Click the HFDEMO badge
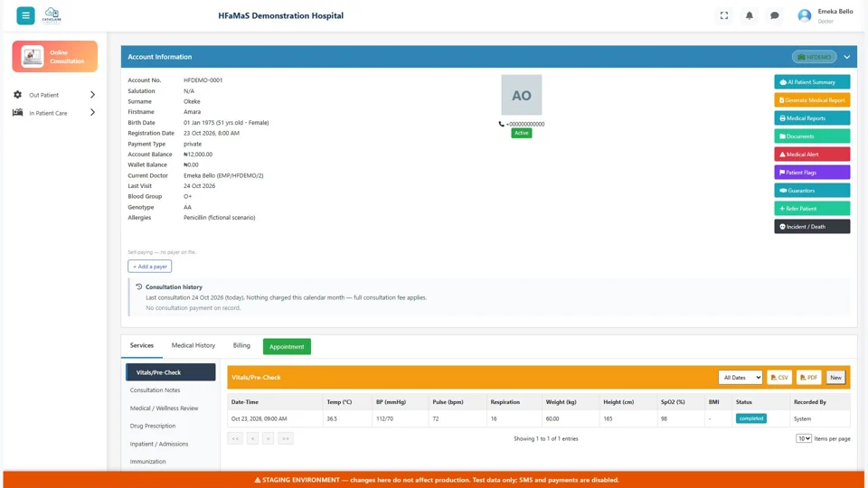Viewport: 868px width, 488px height. click(x=815, y=57)
